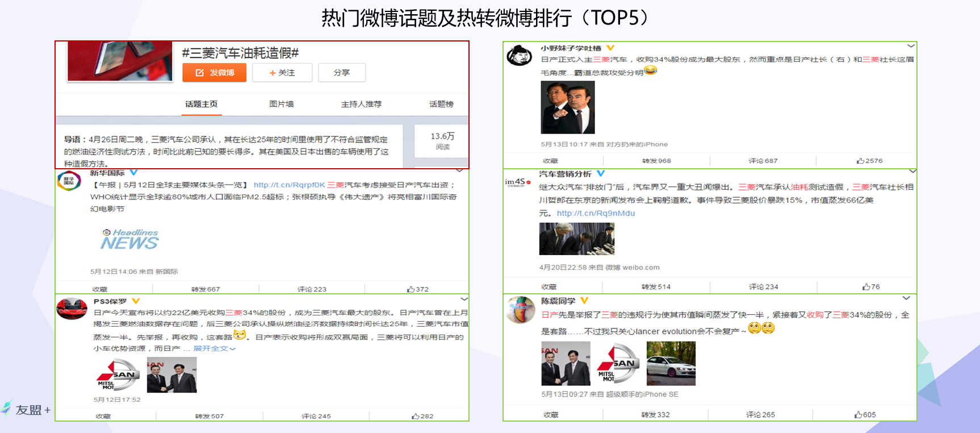Click the 分享 share button
Image resolution: width=980 pixels, height=433 pixels.
point(342,73)
